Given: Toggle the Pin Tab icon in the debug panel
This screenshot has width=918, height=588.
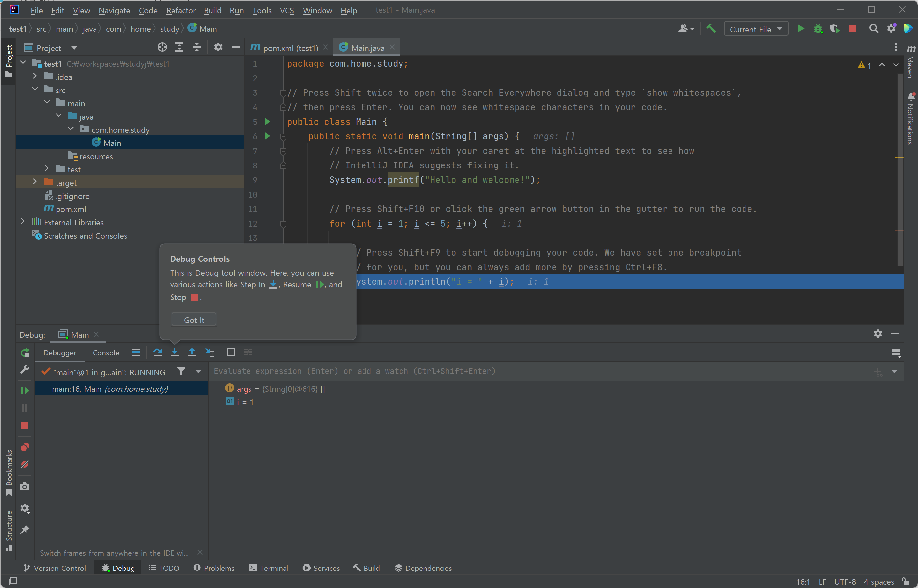Looking at the screenshot, I should 25,530.
